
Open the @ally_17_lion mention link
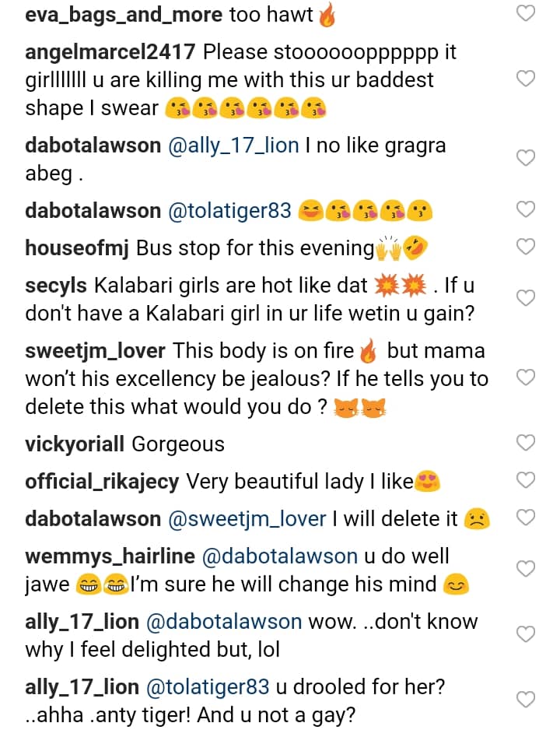[x=233, y=146]
